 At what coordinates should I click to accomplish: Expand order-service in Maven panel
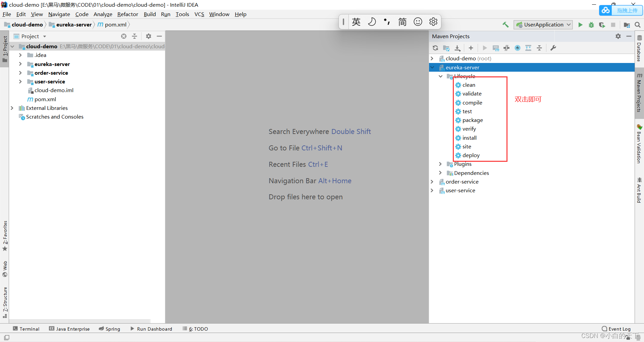432,182
